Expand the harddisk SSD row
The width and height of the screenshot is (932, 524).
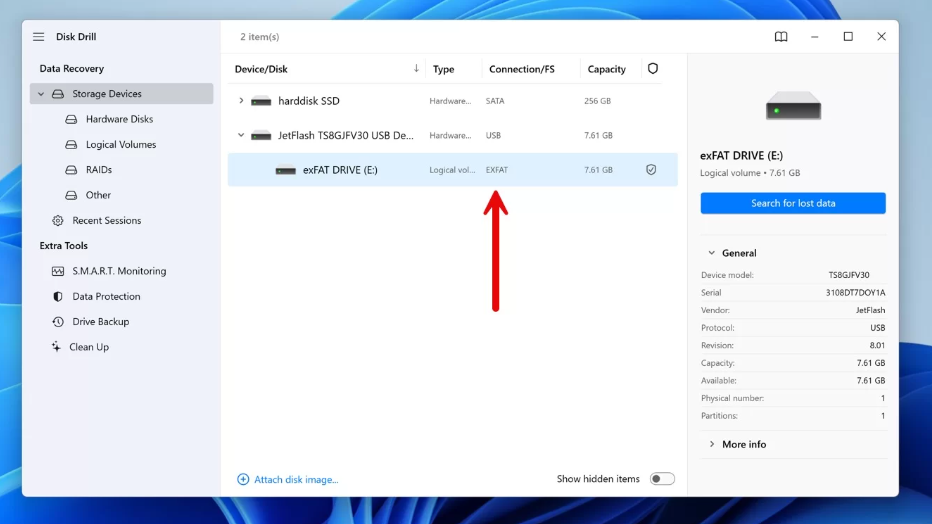[241, 101]
